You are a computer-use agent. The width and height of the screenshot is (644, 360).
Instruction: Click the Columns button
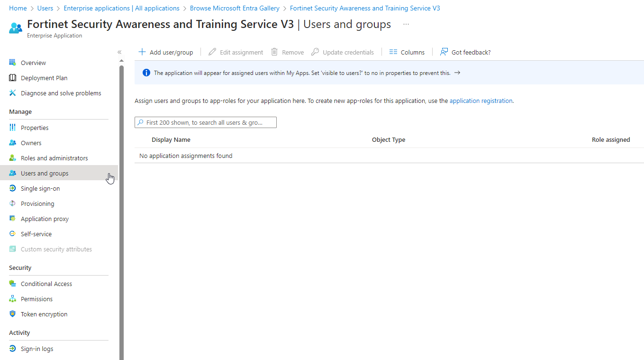pos(407,52)
